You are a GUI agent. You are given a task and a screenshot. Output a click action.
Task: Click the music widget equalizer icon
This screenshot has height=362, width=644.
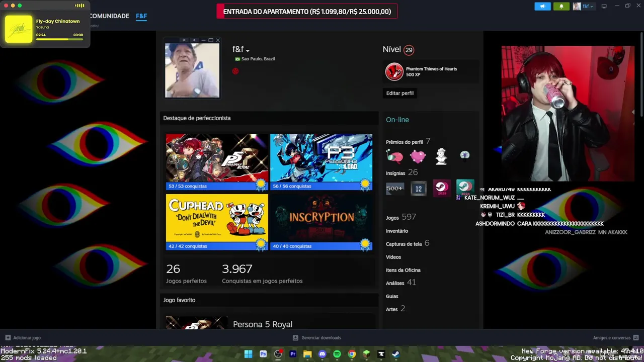click(x=79, y=6)
